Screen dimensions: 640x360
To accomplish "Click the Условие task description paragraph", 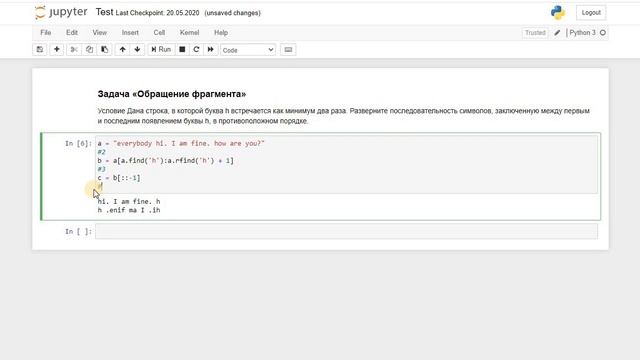I will 343,116.
